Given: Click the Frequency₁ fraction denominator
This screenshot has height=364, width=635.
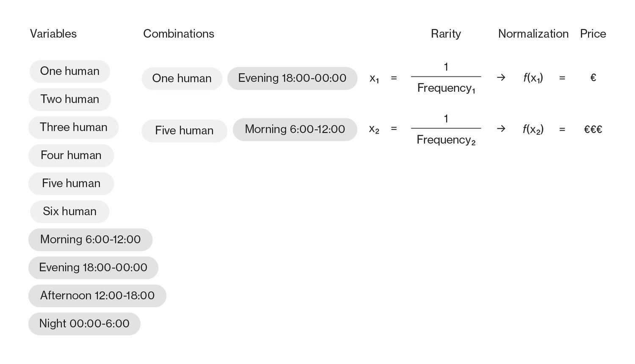Looking at the screenshot, I should coord(446,88).
